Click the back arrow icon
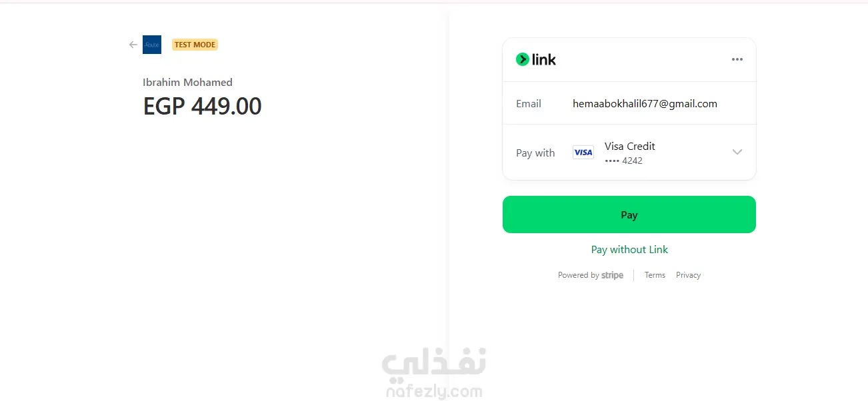Viewport: 868px width, 401px height. (x=133, y=45)
